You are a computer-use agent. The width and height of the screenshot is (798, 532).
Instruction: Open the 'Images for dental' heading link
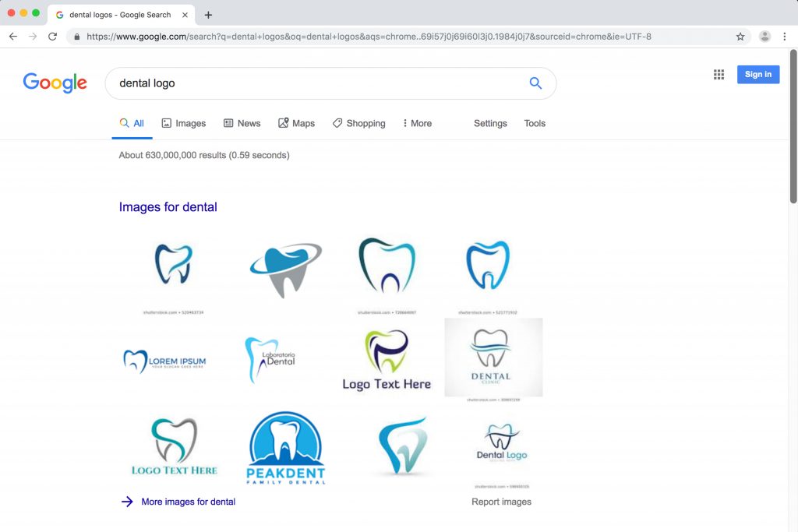[x=168, y=207]
